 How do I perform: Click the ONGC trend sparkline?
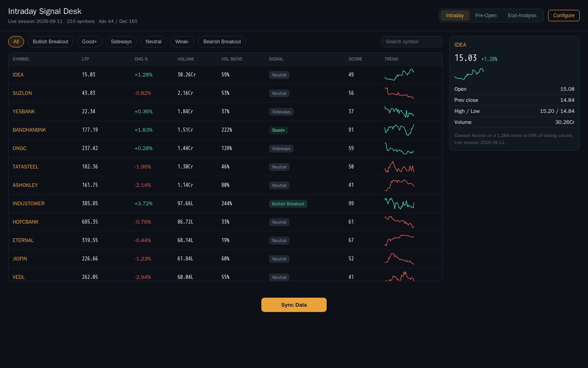point(399,148)
